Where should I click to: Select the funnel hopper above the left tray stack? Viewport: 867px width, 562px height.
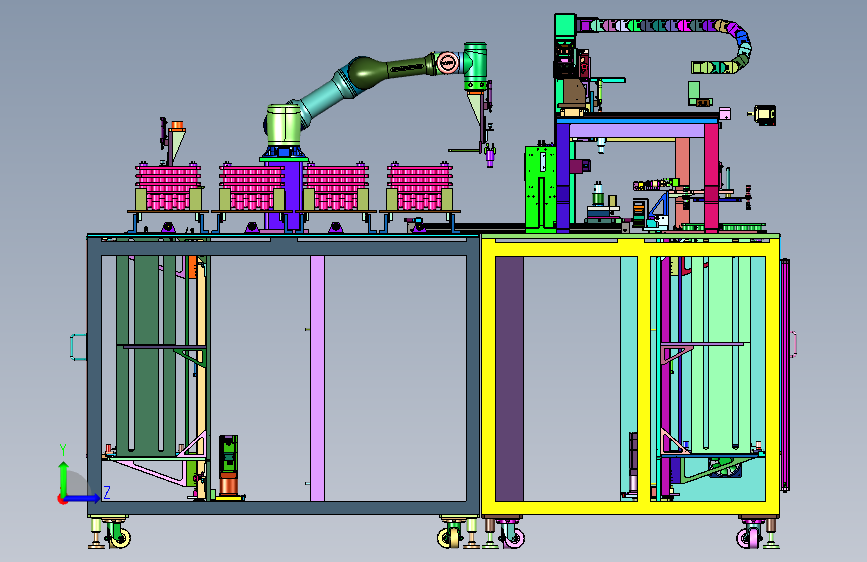point(176,142)
